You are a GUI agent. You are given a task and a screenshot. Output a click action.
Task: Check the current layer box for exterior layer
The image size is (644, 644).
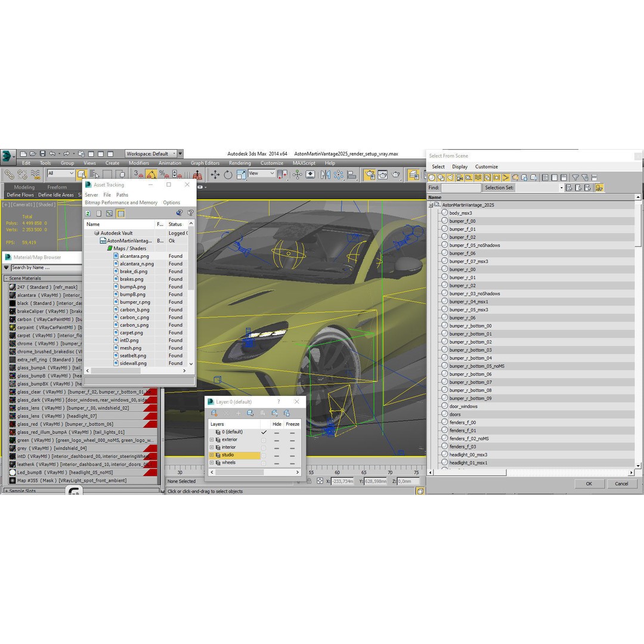[x=264, y=440]
